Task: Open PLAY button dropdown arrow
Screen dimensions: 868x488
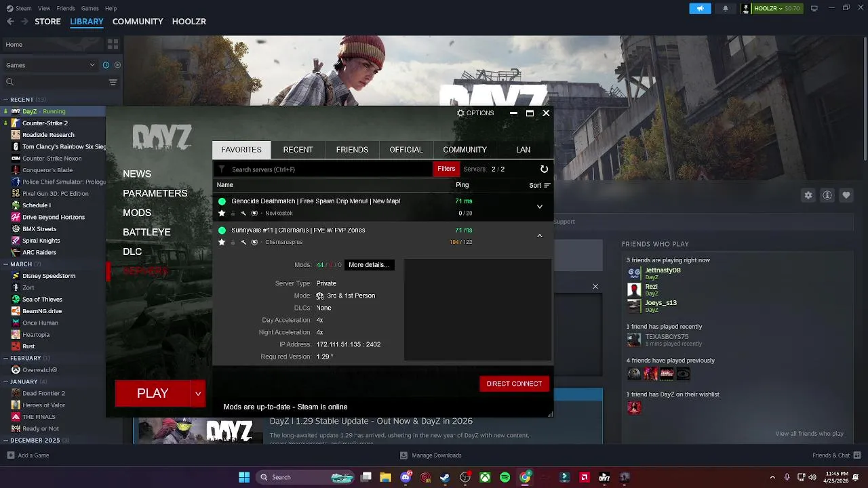Action: point(198,394)
